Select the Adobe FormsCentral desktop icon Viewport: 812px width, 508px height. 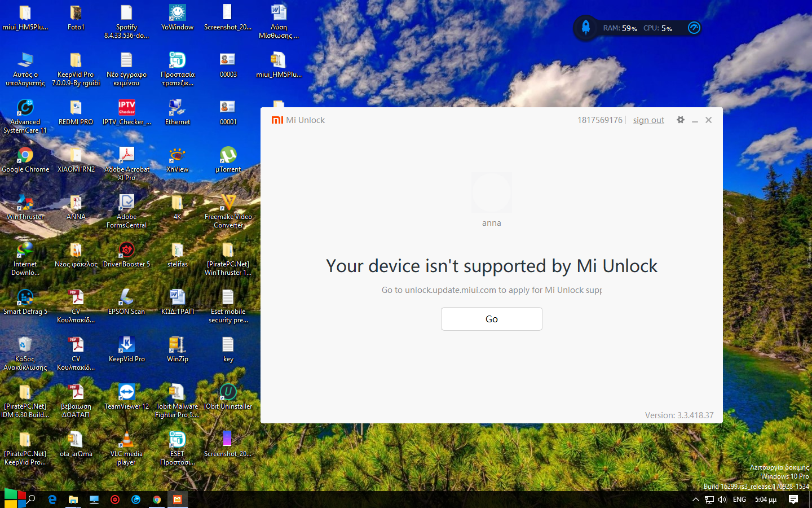pyautogui.click(x=127, y=211)
